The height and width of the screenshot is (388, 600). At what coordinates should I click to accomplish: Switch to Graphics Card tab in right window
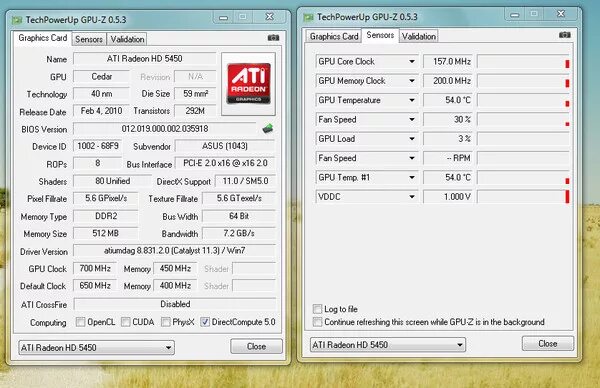[x=334, y=36]
